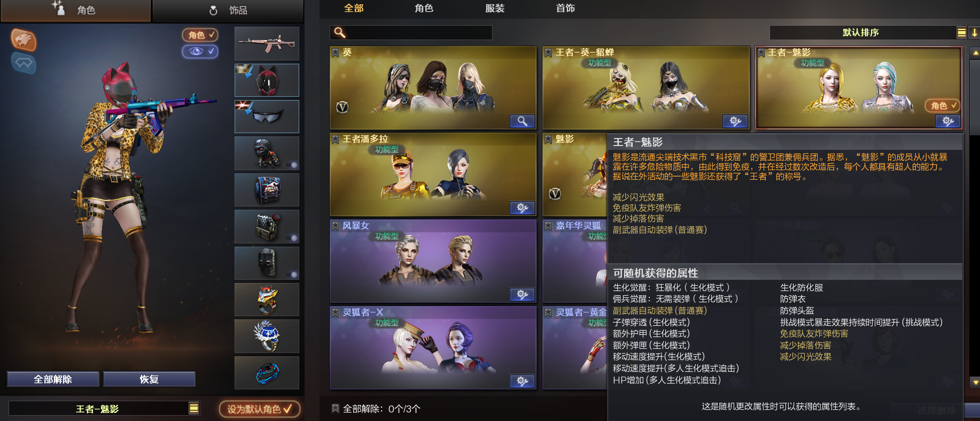Select the red cat helmet item slot
980x421 pixels.
point(267,80)
